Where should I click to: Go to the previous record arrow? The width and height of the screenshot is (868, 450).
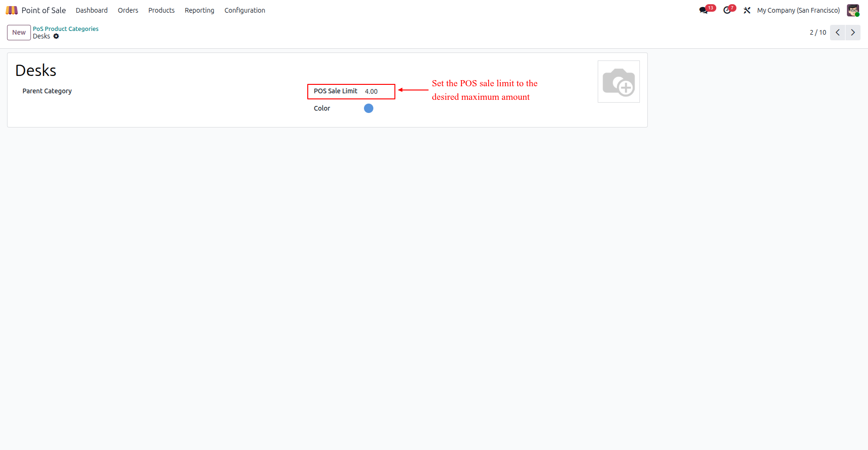[x=838, y=32]
